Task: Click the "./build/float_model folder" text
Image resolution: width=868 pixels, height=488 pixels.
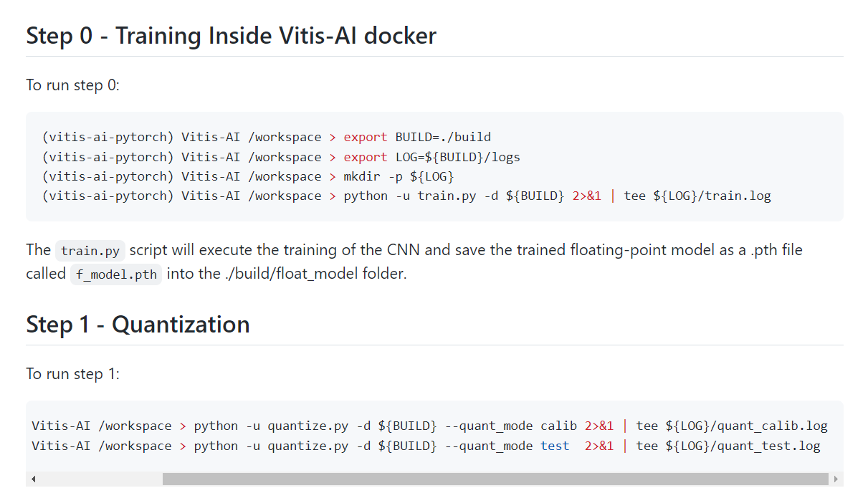Action: coord(315,274)
